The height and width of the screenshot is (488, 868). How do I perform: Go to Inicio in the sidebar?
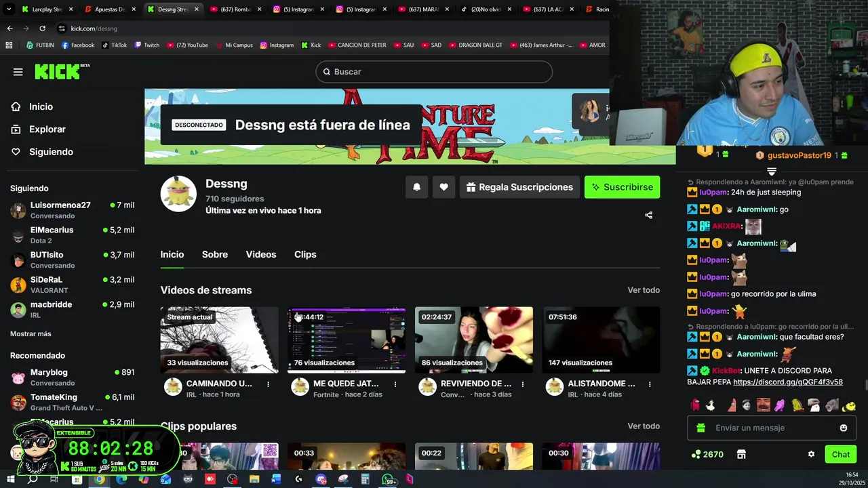tap(41, 106)
